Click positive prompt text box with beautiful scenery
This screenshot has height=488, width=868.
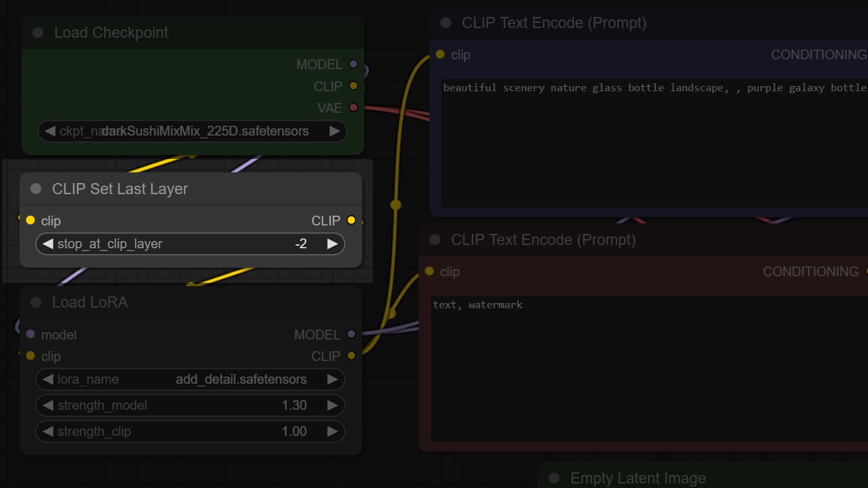click(654, 143)
